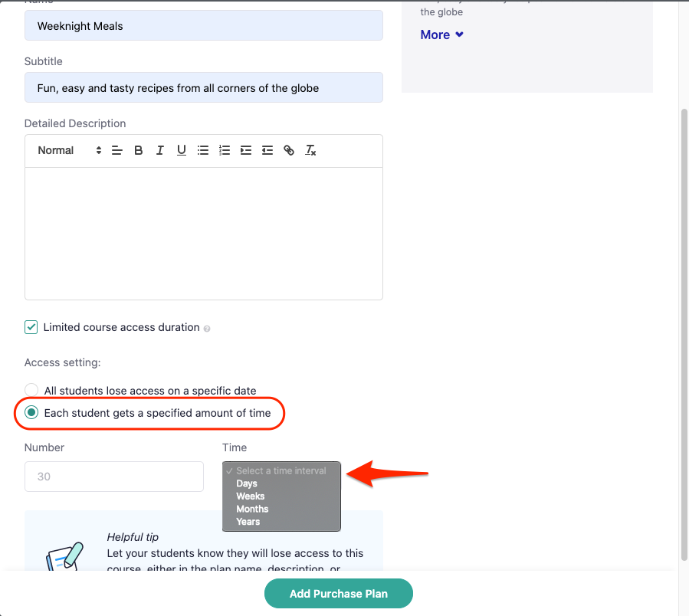
Task: Click the help icon beside Limited course access duration
Action: (x=207, y=329)
